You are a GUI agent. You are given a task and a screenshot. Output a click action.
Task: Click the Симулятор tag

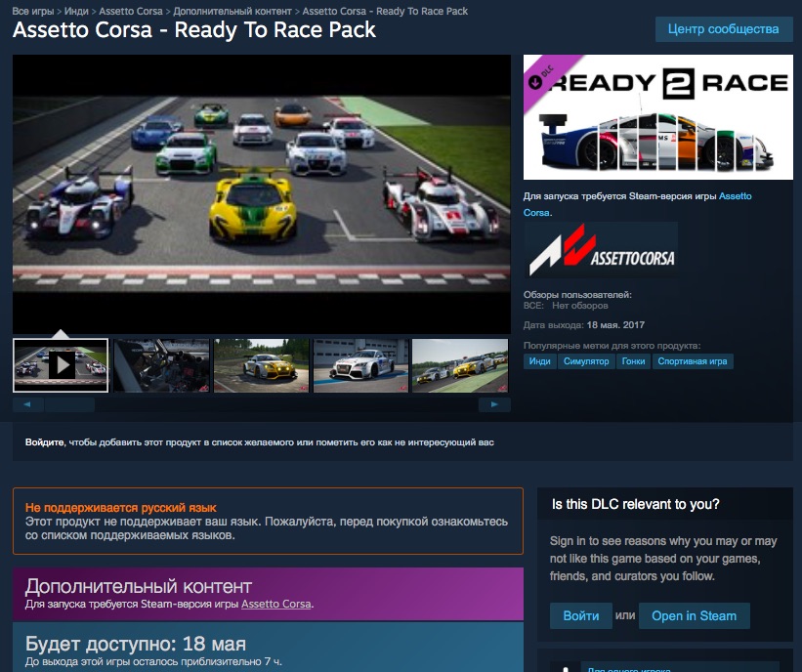tap(586, 361)
